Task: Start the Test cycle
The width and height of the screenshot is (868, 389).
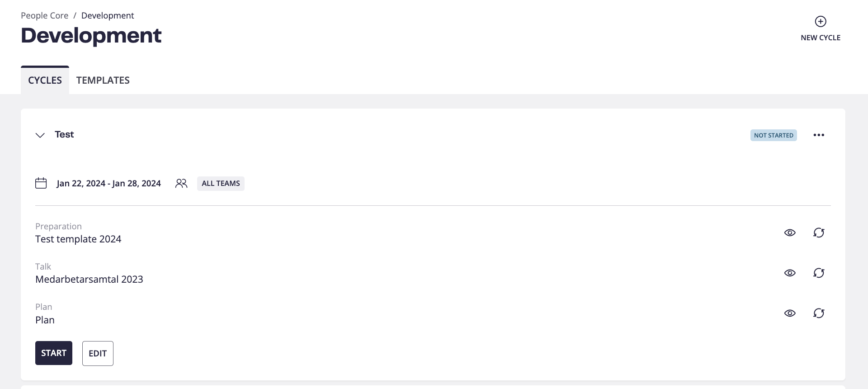Action: coord(54,353)
